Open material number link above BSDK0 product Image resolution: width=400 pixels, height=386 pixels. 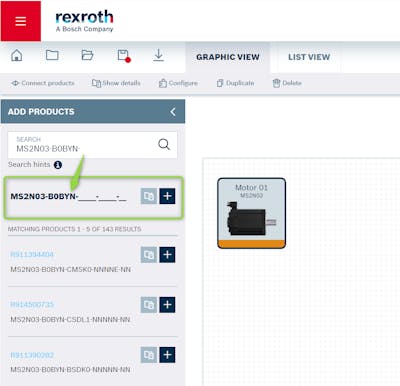(32, 355)
